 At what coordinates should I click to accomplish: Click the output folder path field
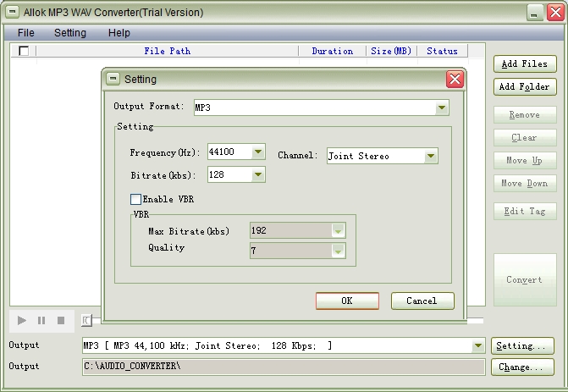tap(283, 367)
